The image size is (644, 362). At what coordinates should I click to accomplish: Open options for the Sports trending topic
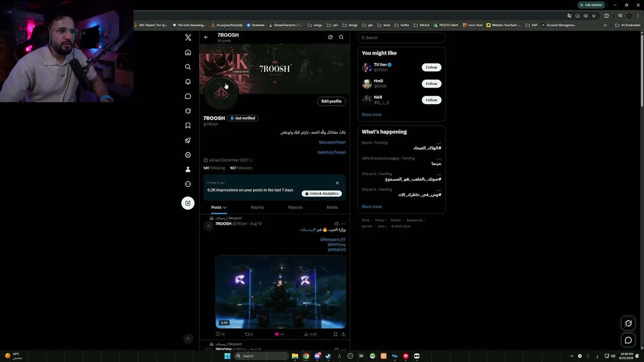pyautogui.click(x=439, y=143)
